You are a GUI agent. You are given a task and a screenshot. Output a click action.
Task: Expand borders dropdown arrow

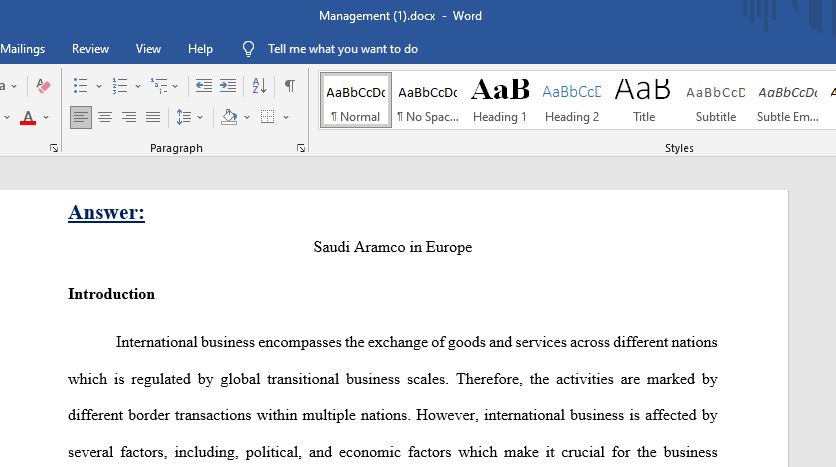click(x=286, y=117)
